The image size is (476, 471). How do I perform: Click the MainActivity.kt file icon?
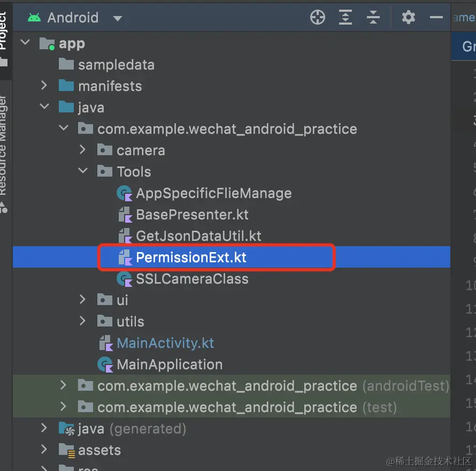pos(106,343)
